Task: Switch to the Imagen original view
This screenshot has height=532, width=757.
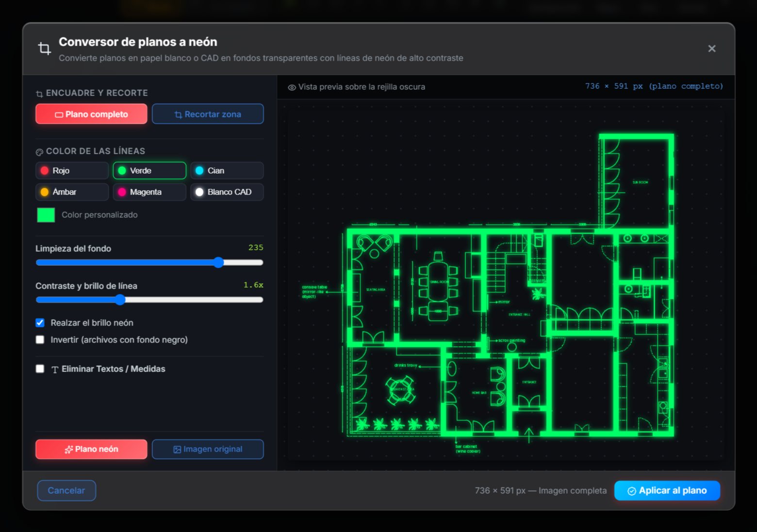Action: tap(208, 449)
